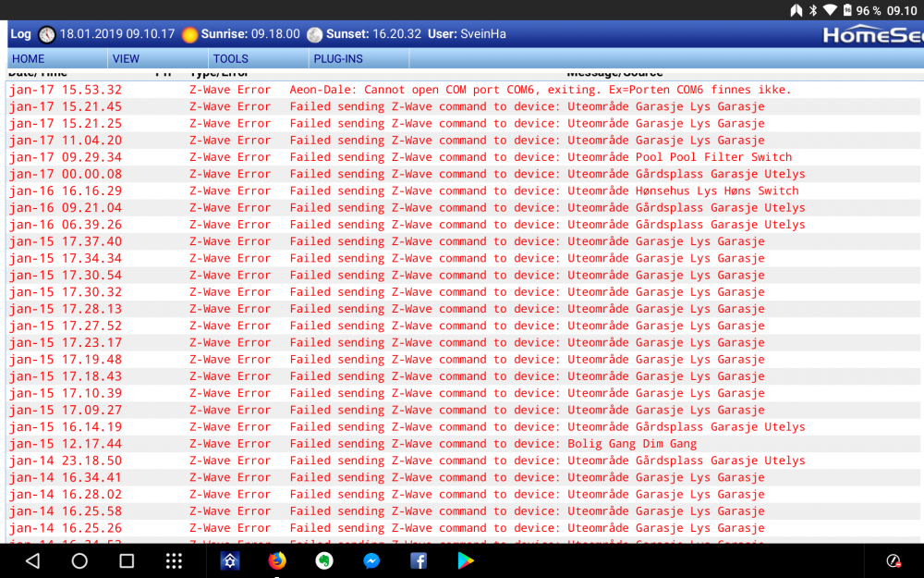Viewport: 924px width, 578px height.
Task: Tap the recent apps square button
Action: click(128, 560)
